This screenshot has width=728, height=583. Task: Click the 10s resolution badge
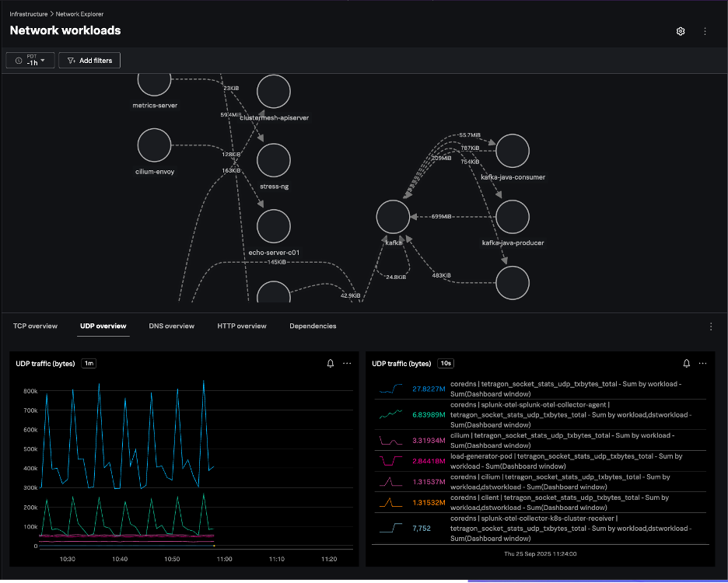tap(446, 364)
